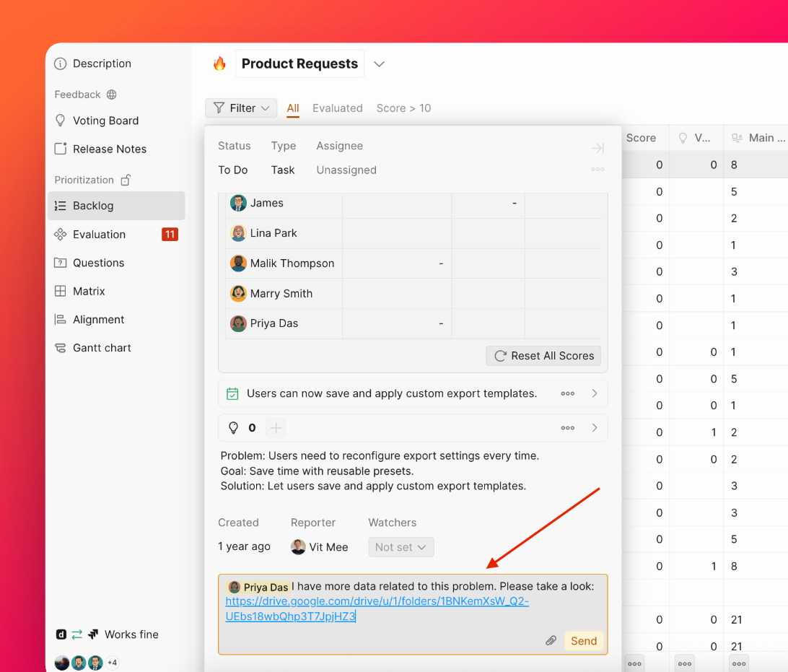This screenshot has width=788, height=672.
Task: Click Malik Thompson's avatar
Action: [x=238, y=263]
